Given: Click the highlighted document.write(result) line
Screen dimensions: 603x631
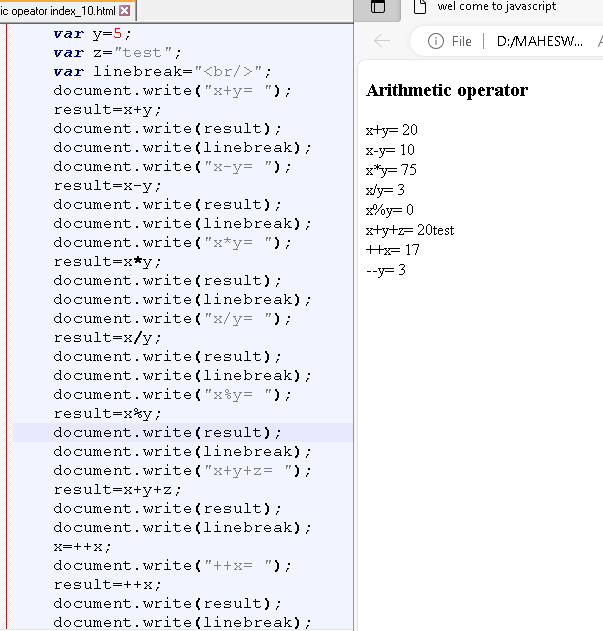Looking at the screenshot, I should tap(167, 432).
